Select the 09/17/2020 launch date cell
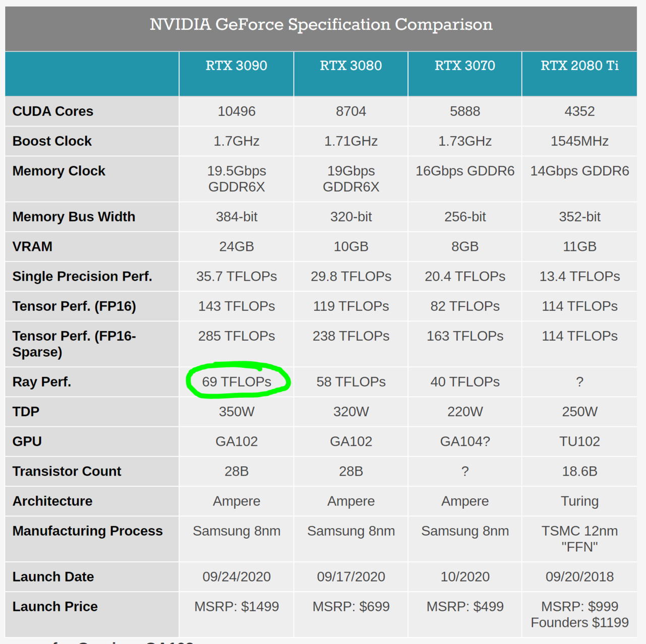 tap(350, 576)
